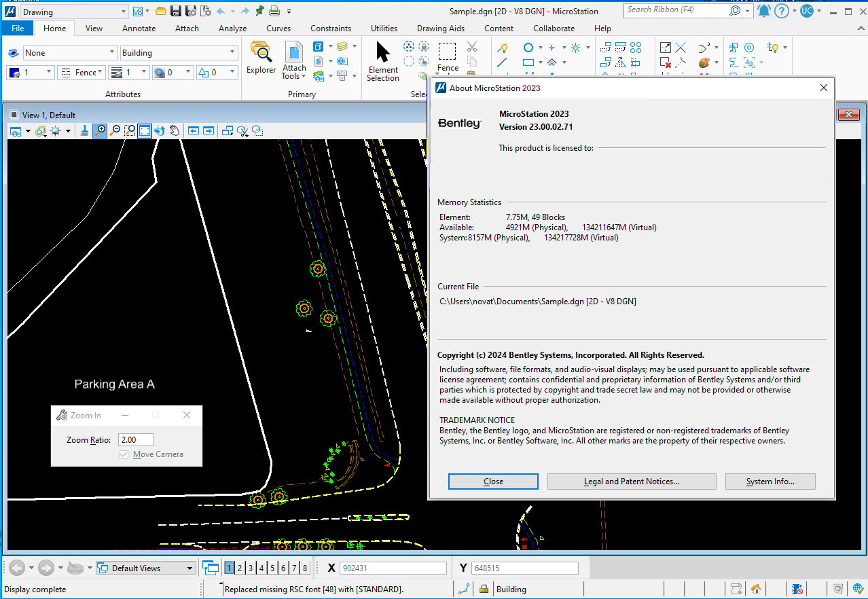Select the Pan View hand tool
Screen dimensions: 868x599
(175, 131)
